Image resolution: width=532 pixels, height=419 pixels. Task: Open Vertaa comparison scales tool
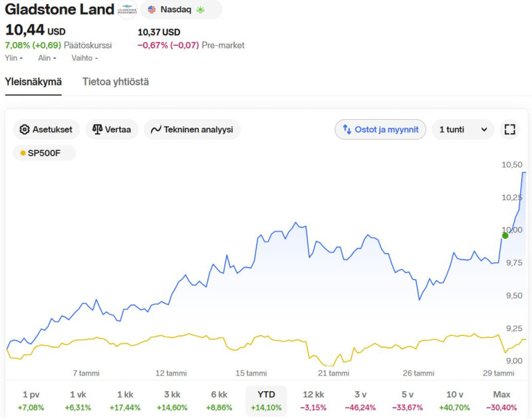point(112,129)
